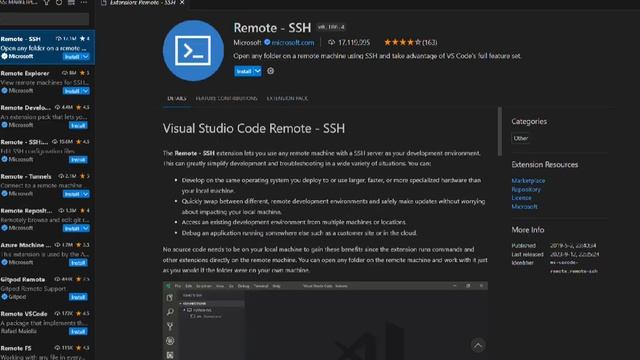Click the star rating with 163 reviews
The height and width of the screenshot is (360, 640).
tap(410, 42)
